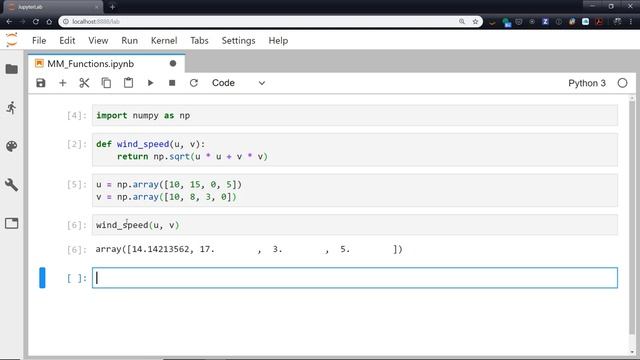The height and width of the screenshot is (360, 640).
Task: Click the def wind_speed cell
Action: (x=355, y=150)
